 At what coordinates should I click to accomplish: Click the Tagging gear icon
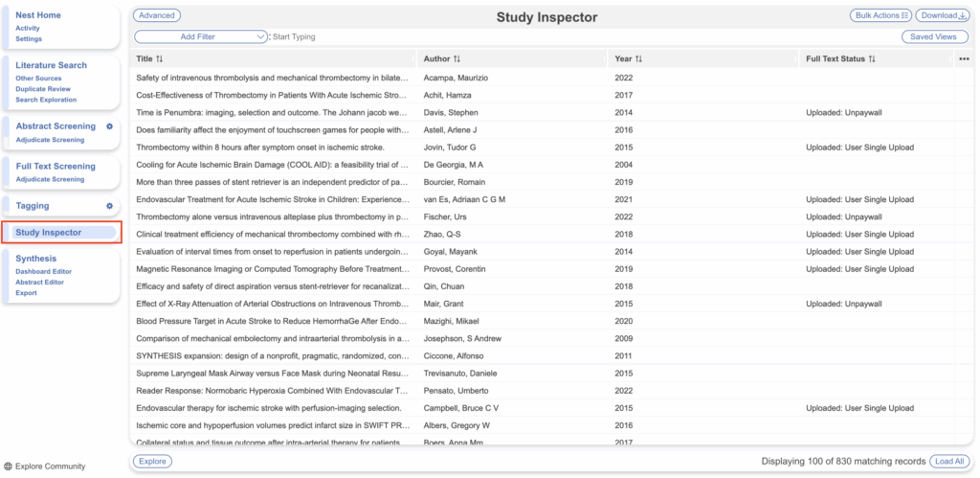pos(109,206)
